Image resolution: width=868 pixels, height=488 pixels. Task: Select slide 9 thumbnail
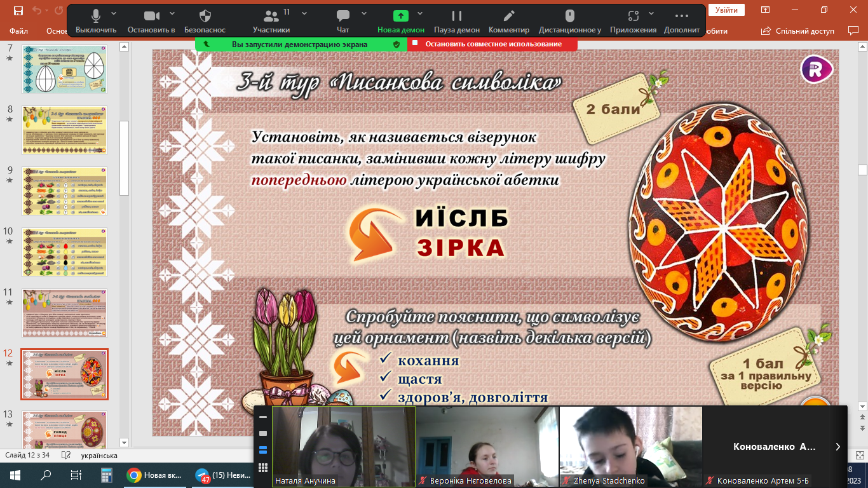(65, 191)
